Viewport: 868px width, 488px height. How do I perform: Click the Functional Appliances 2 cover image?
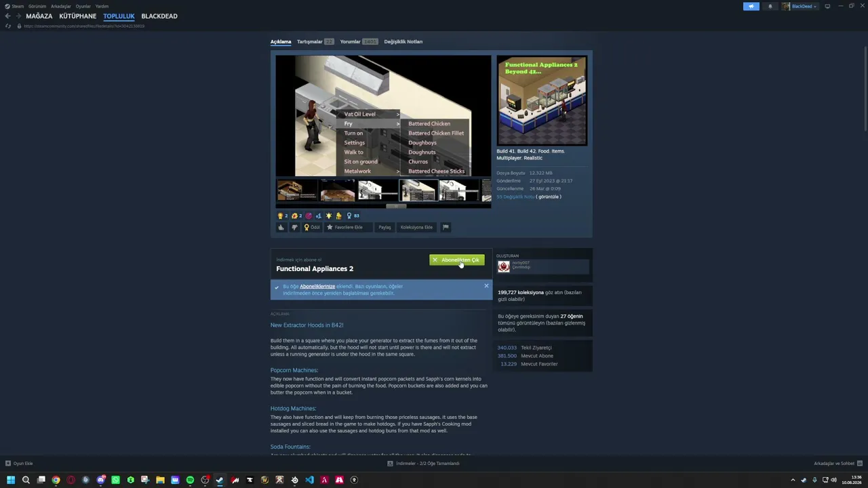pyautogui.click(x=542, y=100)
